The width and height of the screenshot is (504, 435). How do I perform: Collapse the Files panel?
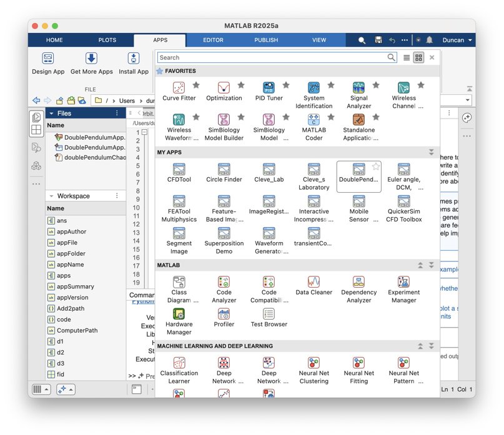[x=51, y=113]
